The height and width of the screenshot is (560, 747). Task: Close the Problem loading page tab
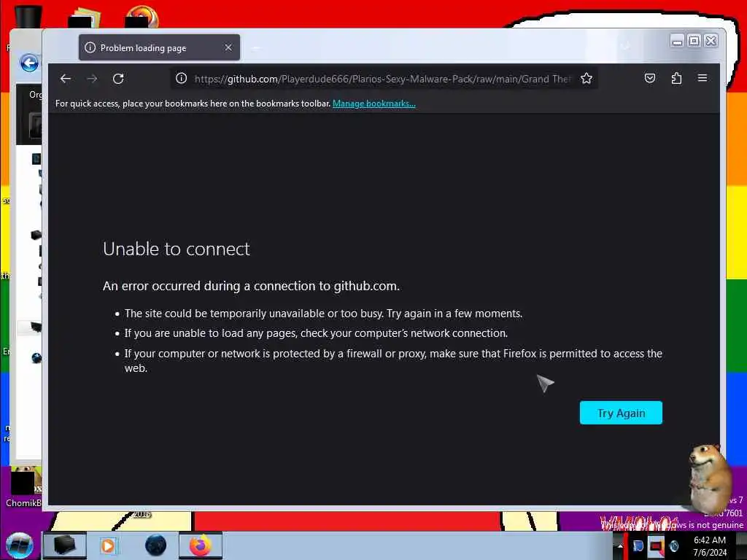click(x=228, y=47)
